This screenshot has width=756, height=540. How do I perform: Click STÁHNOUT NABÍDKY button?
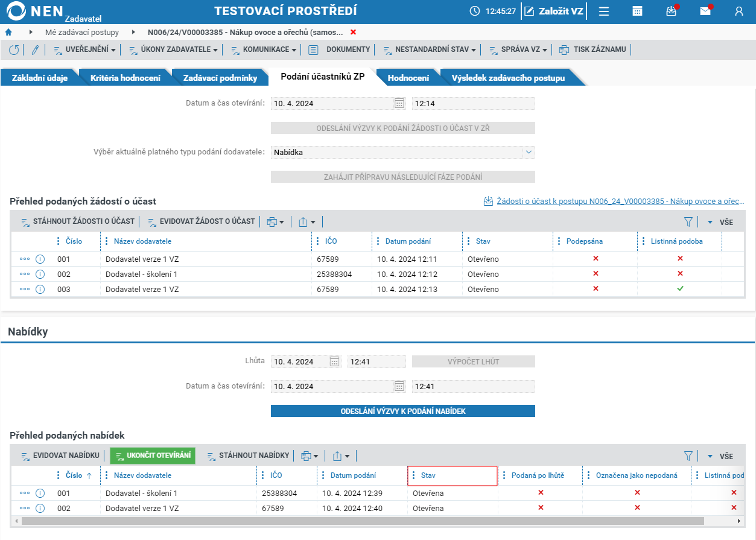(248, 456)
